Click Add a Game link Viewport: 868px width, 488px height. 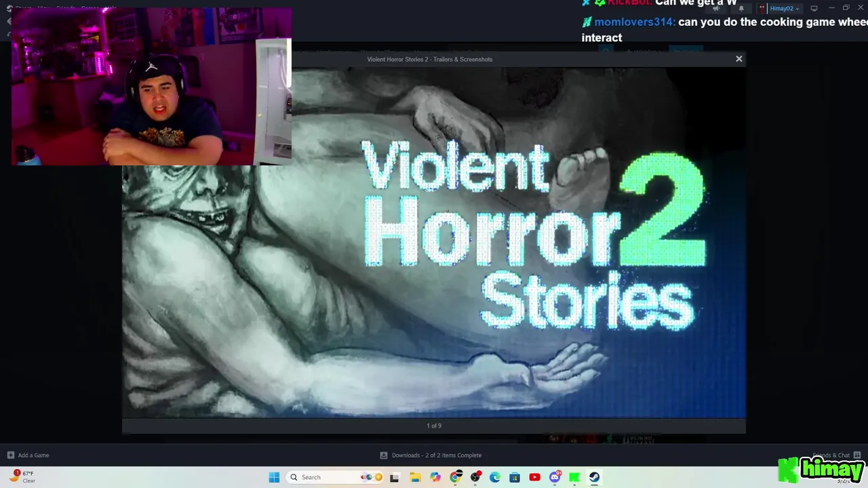[33, 455]
